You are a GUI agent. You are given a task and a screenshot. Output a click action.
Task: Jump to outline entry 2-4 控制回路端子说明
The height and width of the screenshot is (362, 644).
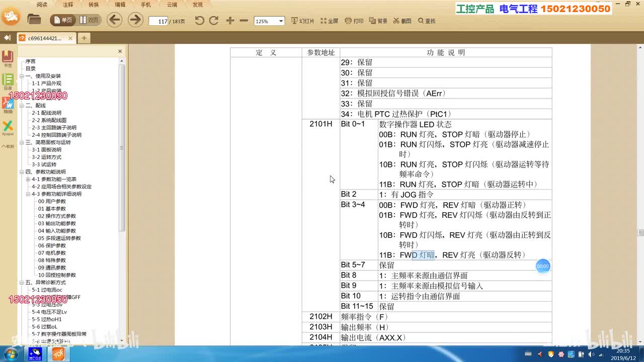click(x=56, y=135)
